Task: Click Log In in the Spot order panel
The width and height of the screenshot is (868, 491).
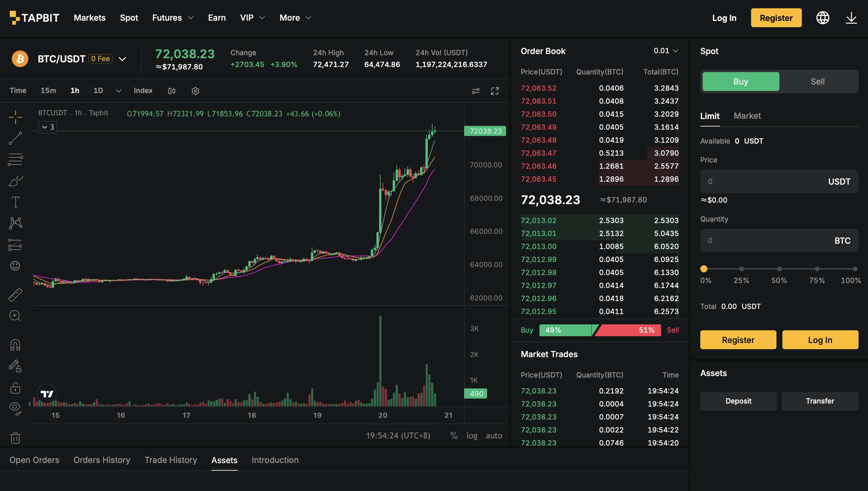Action: point(820,340)
